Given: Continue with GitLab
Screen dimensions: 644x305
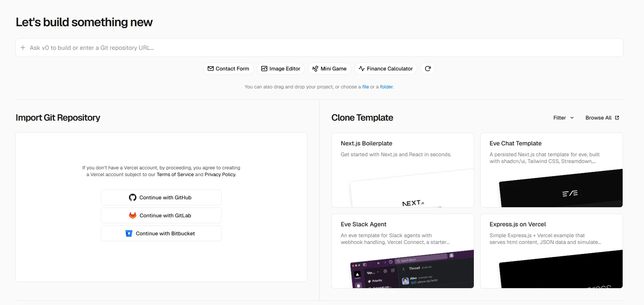Looking at the screenshot, I should (161, 215).
